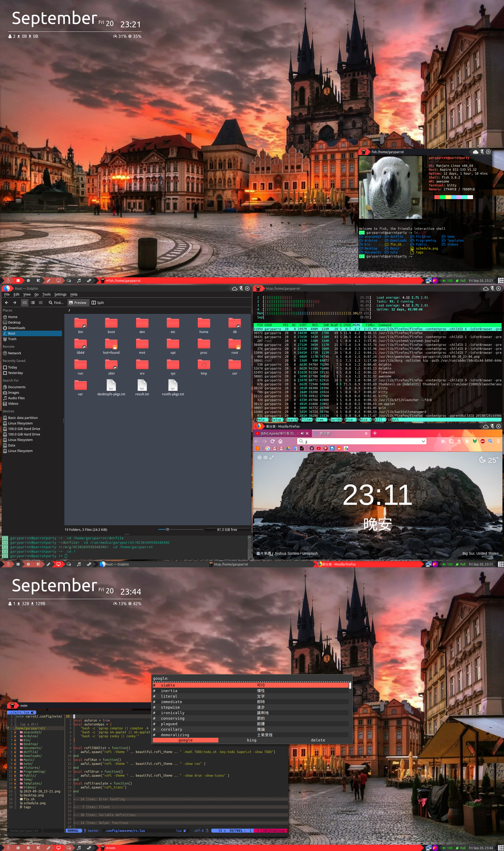
Task: Toggle pin icon on fish terminal titlebar
Action: [482, 152]
